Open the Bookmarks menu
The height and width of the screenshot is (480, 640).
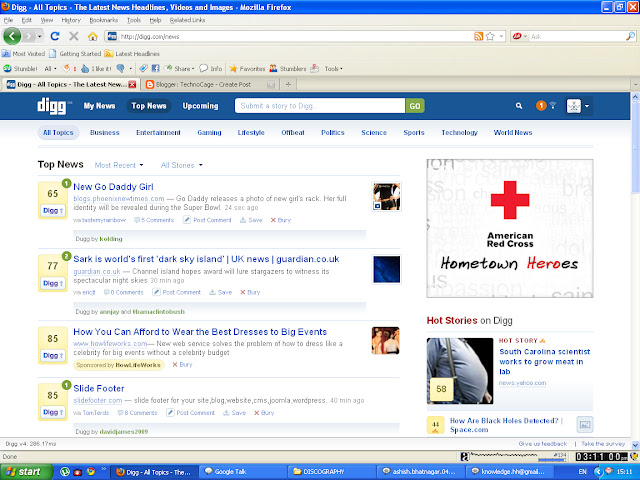[x=103, y=20]
